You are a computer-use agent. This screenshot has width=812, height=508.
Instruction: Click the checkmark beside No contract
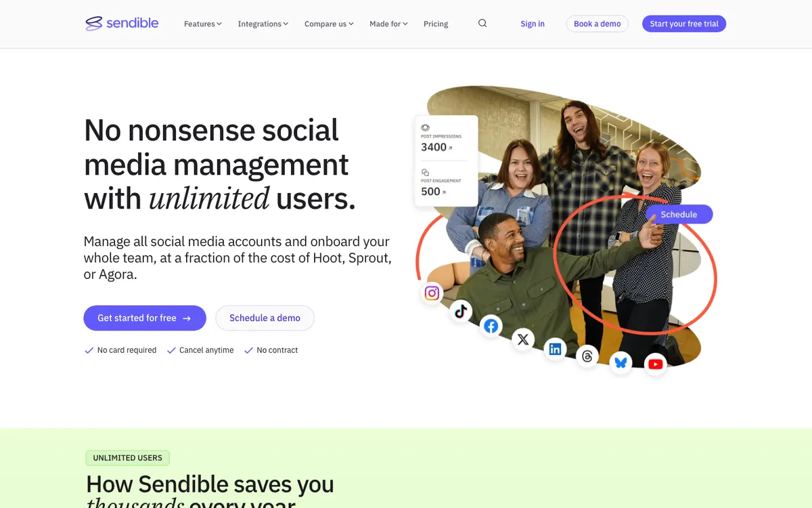(248, 350)
